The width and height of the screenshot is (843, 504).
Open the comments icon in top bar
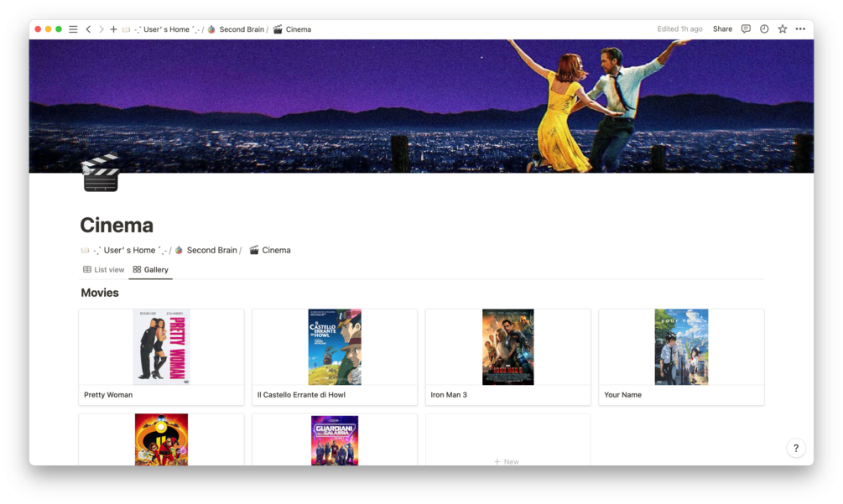click(x=746, y=29)
